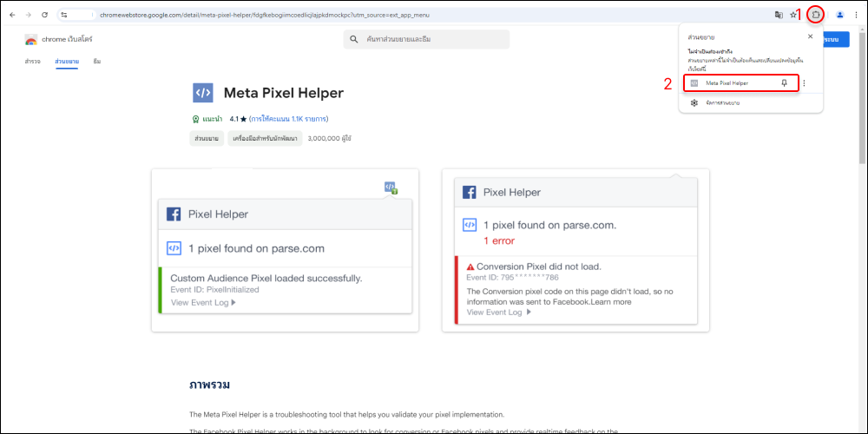Switch to the สำรวจ tab
This screenshot has width=868, height=434.
coord(32,61)
